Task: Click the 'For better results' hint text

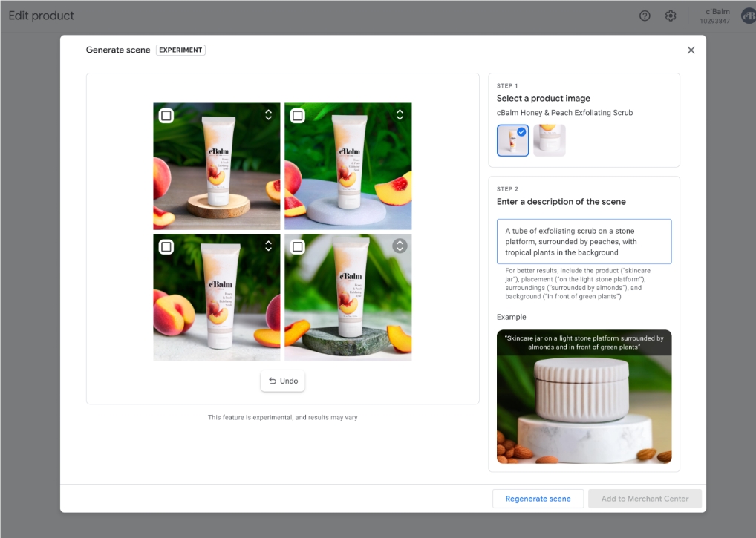Action: [x=578, y=283]
